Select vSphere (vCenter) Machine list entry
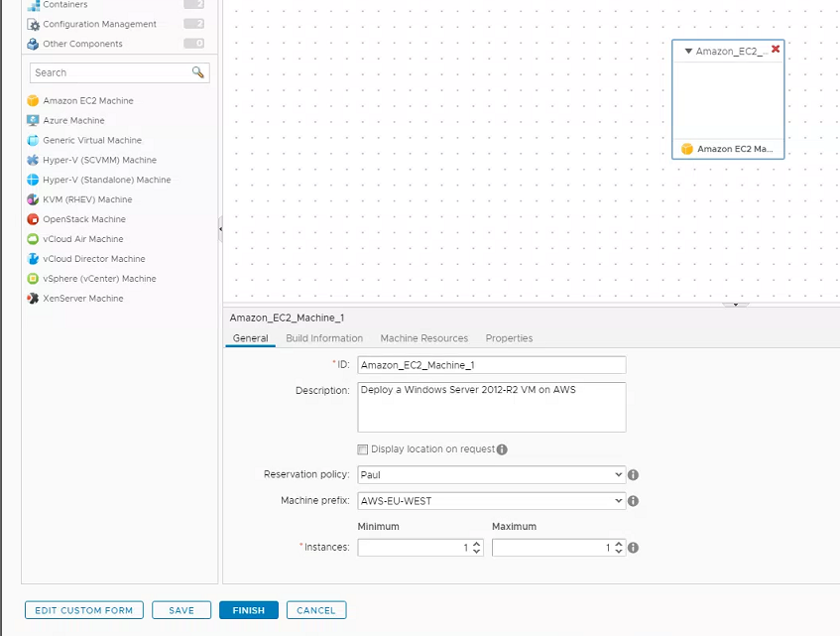840x636 pixels. pyautogui.click(x=99, y=279)
